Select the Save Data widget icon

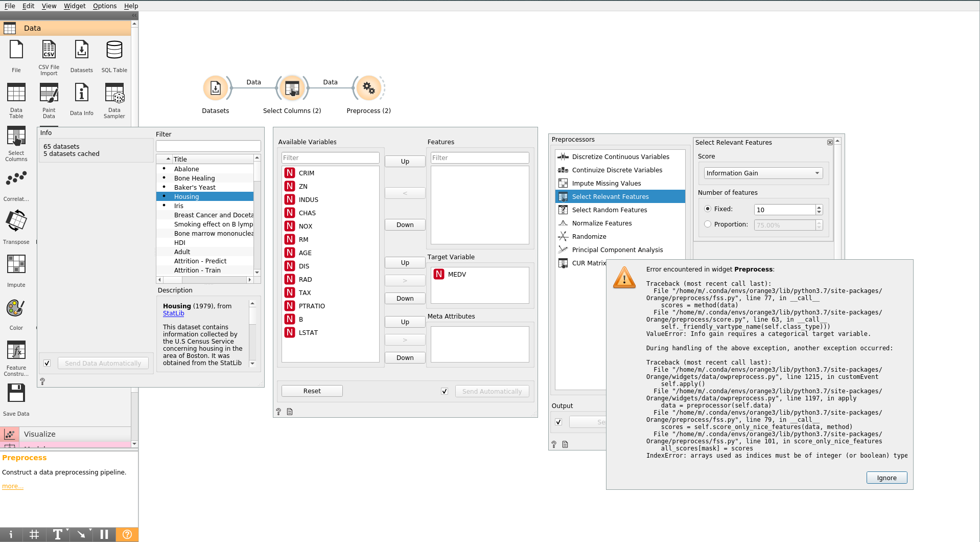pyautogui.click(x=16, y=393)
